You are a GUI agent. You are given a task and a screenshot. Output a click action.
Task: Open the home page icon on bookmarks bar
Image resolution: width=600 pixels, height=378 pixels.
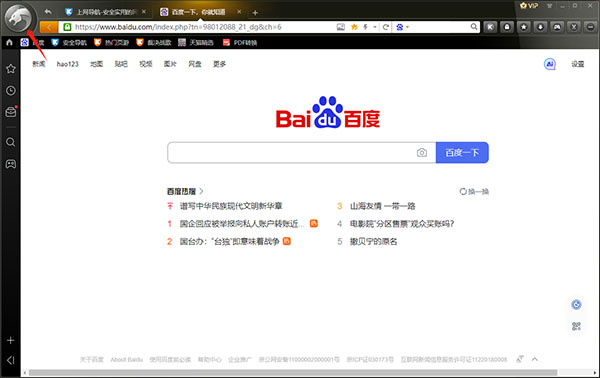9,42
